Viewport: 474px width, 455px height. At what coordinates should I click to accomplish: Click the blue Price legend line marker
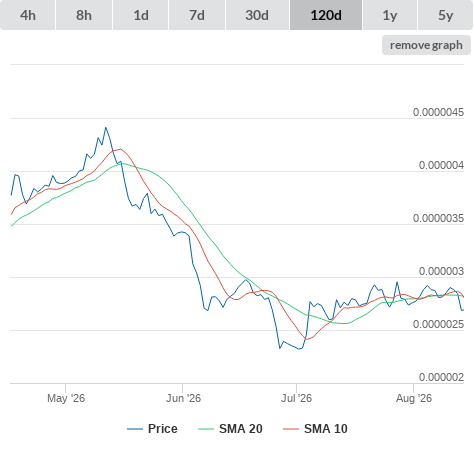point(135,429)
